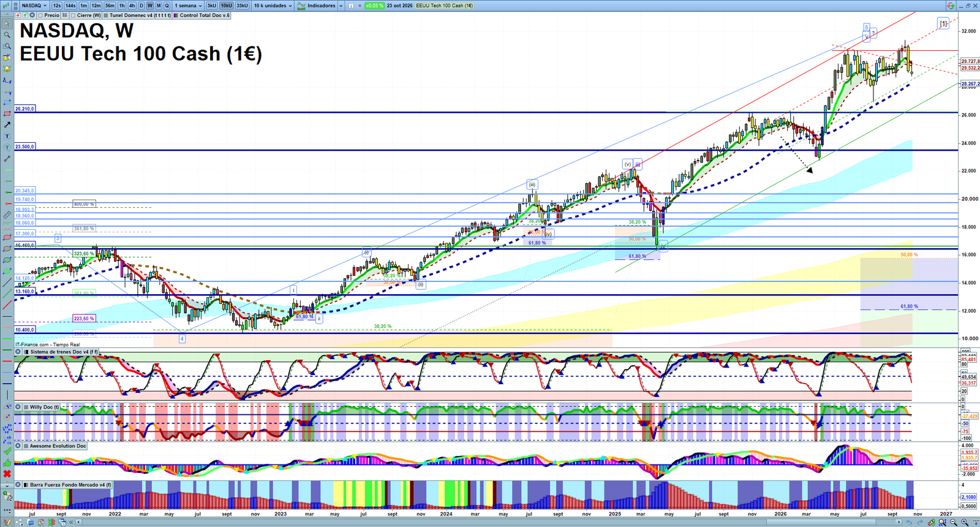Viewport: 980px width, 527px height.
Task: Close the Barra Fuerza Fondo Mercado panel
Action: coord(18,485)
